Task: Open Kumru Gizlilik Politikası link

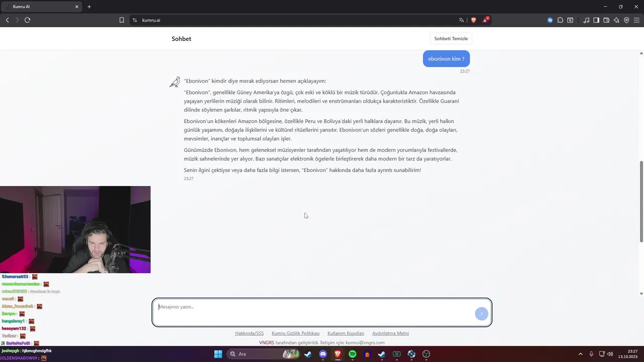Action: coord(295,333)
